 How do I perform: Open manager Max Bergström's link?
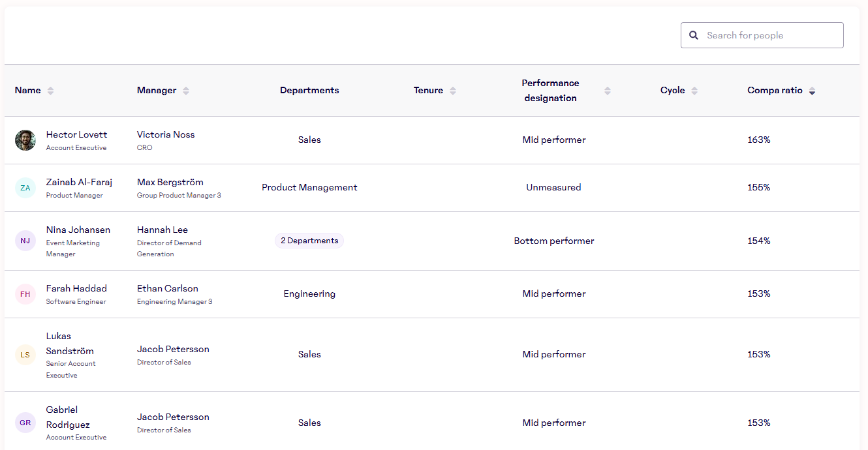(170, 182)
